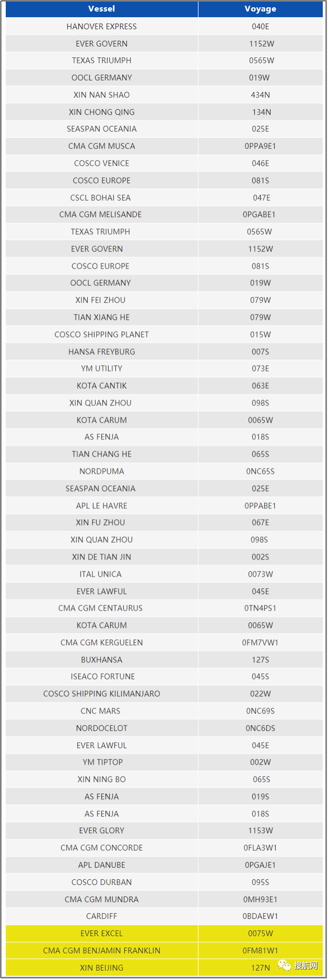Click the YM TIPTOP vessel name
The width and height of the screenshot is (328, 980).
[x=103, y=763]
